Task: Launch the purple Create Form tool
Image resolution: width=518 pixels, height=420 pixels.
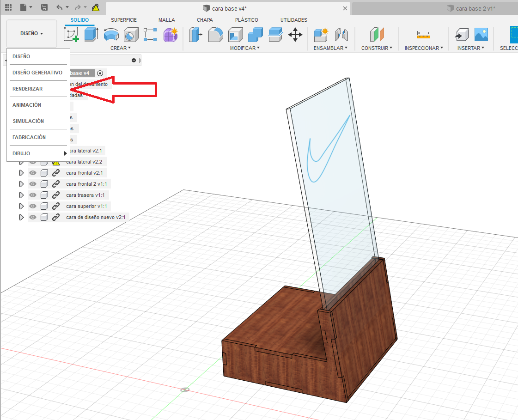Action: pos(171,35)
